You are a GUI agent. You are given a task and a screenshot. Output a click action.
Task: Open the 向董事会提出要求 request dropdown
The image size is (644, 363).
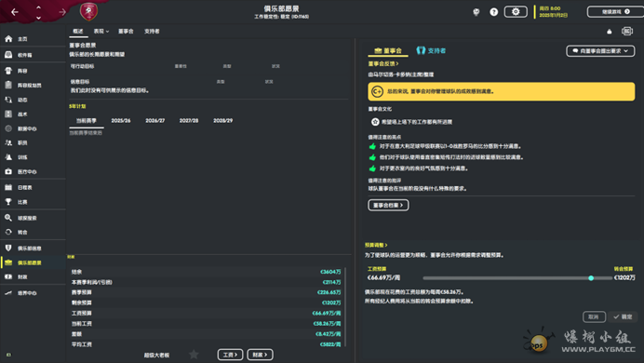coord(600,51)
